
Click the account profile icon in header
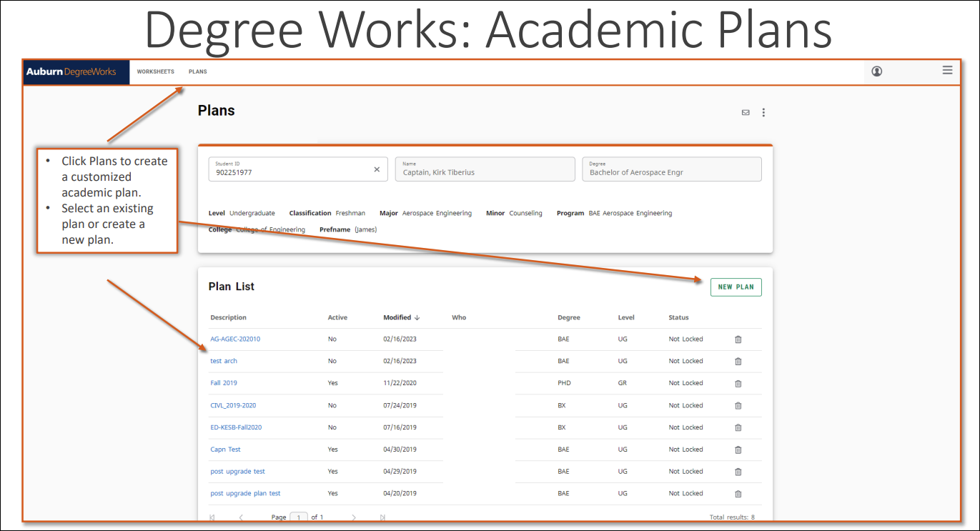[876, 71]
